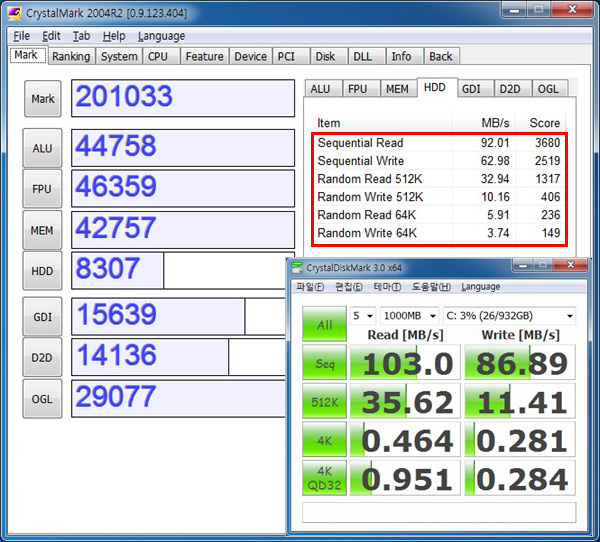Screen dimensions: 600x542
Task: Start the Seq test in CrystalDiskMark
Action: click(324, 362)
